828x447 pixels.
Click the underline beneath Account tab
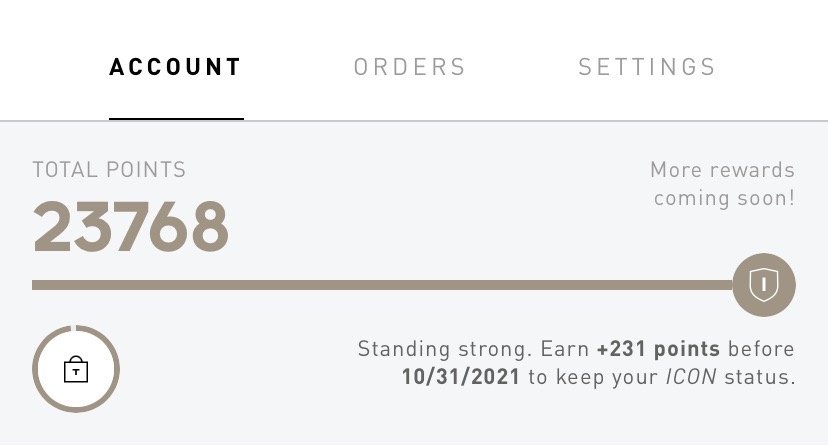(176, 119)
